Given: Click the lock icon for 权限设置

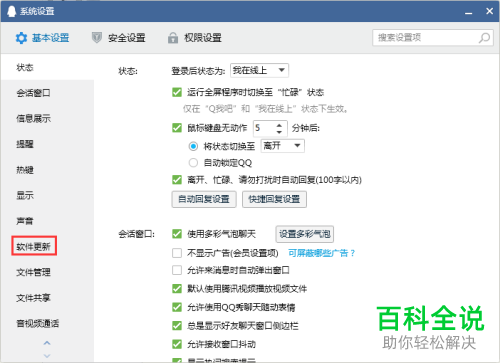Looking at the screenshot, I should click(x=173, y=38).
